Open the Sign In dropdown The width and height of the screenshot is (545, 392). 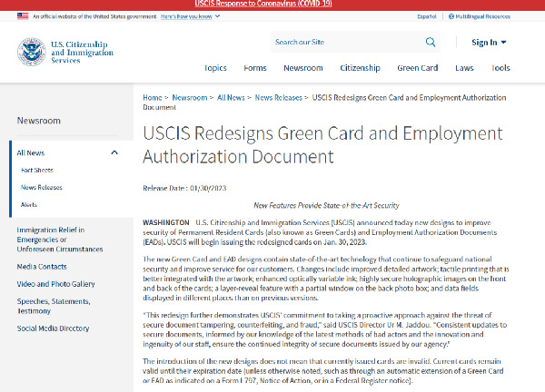pos(489,42)
